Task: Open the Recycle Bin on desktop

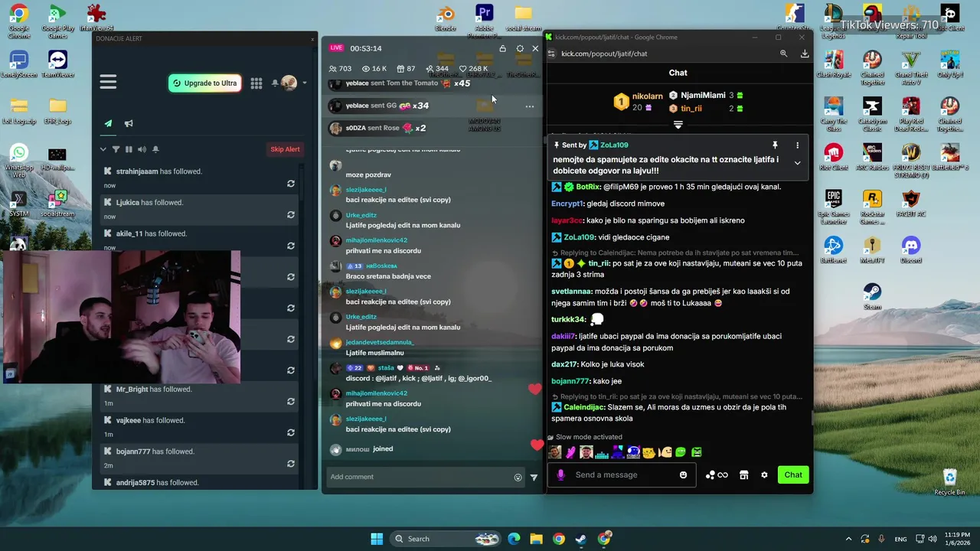Action: (949, 481)
